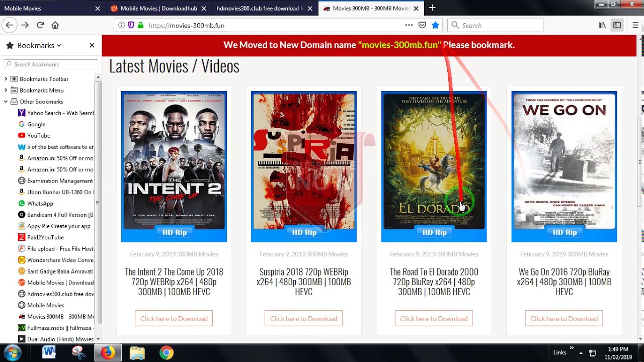Click the Search bookmarks field
Image resolution: width=644 pixels, height=362 pixels.
(x=51, y=64)
